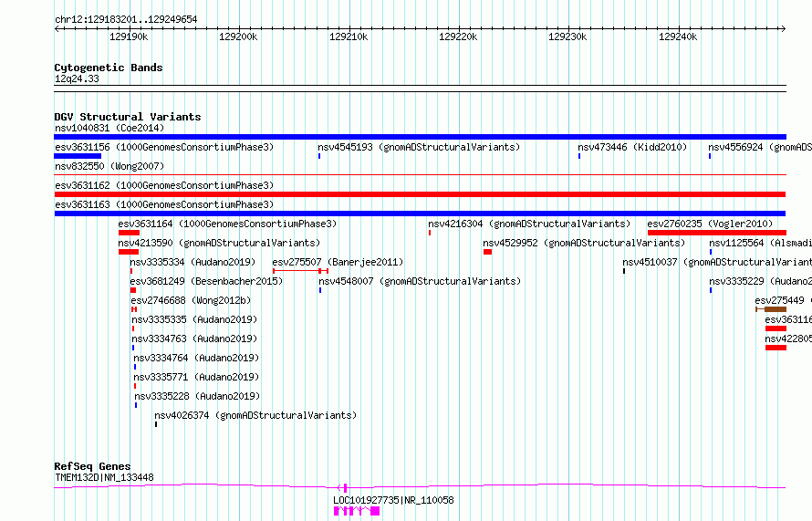Click esv275507 (Banerjee2011) label
This screenshot has width=812, height=521.
(x=338, y=262)
